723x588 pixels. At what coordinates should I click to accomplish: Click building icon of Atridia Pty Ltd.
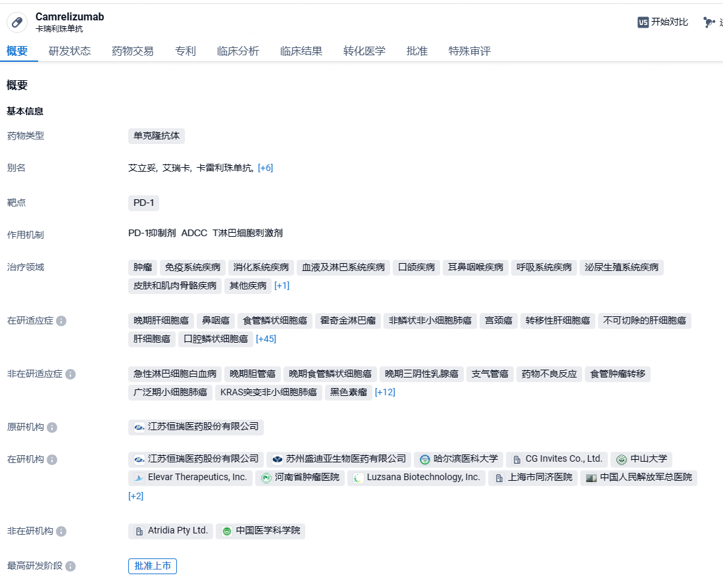pos(139,531)
